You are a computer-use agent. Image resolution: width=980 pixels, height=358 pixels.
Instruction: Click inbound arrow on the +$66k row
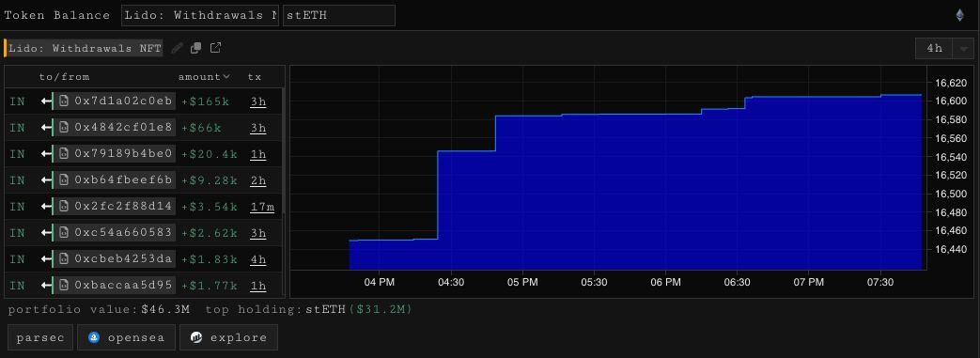point(46,128)
